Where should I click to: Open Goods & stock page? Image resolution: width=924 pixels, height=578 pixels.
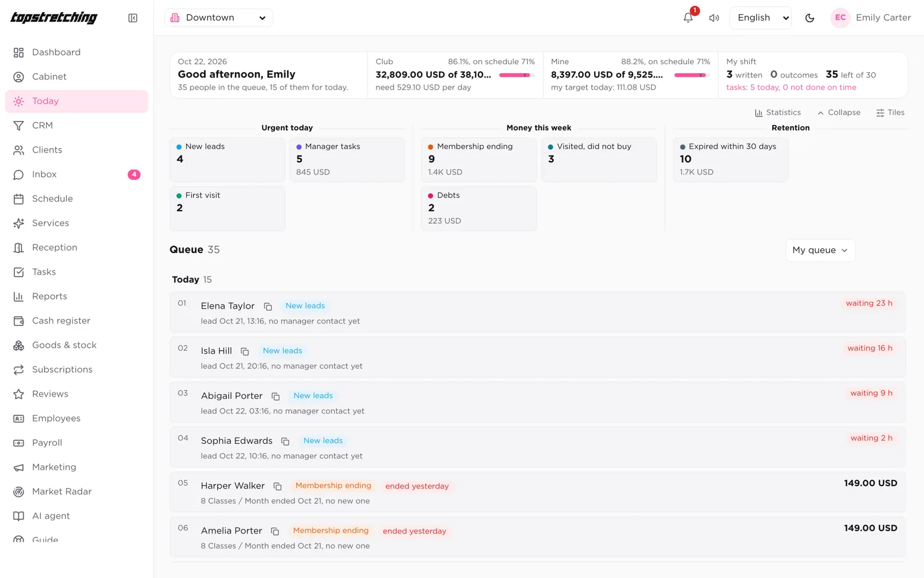76,345
